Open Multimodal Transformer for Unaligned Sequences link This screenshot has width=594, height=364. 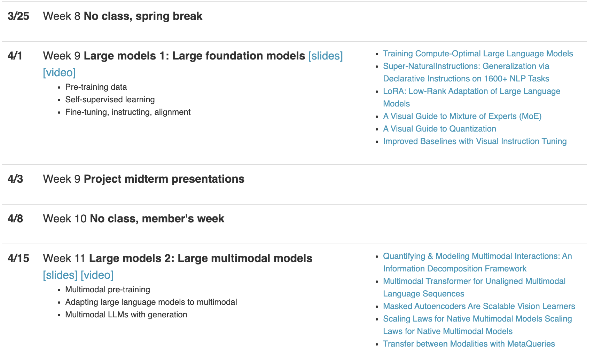(x=474, y=287)
